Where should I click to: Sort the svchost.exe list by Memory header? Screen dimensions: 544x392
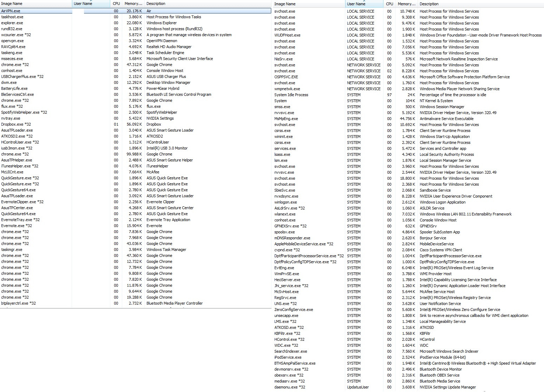[406, 4]
